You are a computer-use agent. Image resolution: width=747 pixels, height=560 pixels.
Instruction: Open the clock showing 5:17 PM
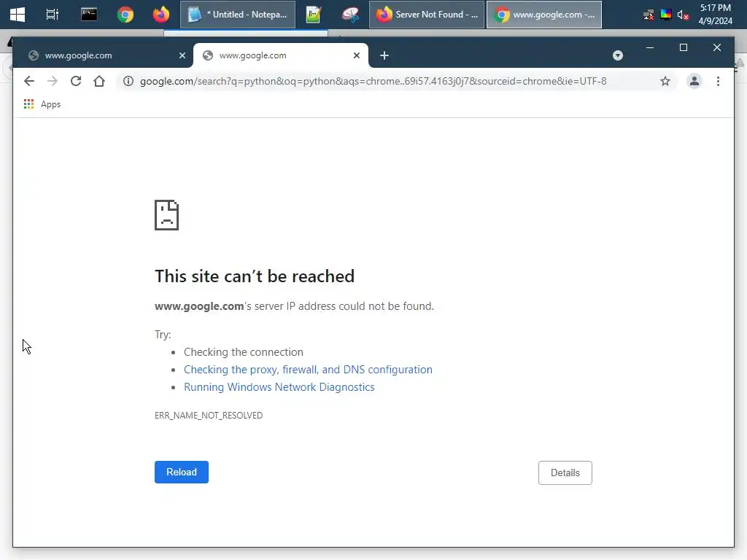click(715, 15)
